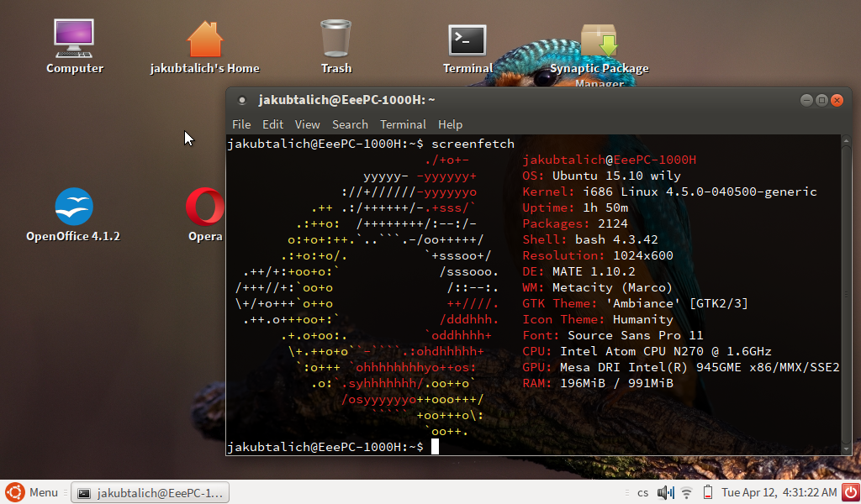This screenshot has height=504, width=861.
Task: Click the 'RAM: 196MiB / 991MiB' line
Action: [598, 383]
